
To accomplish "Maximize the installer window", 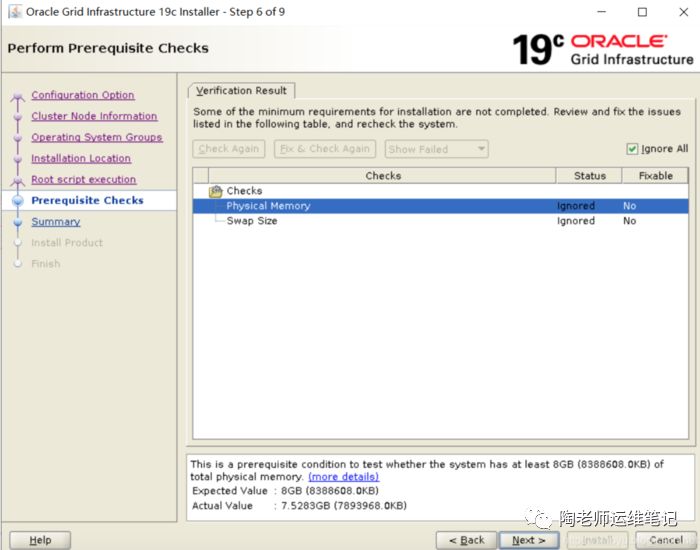I will 642,12.
